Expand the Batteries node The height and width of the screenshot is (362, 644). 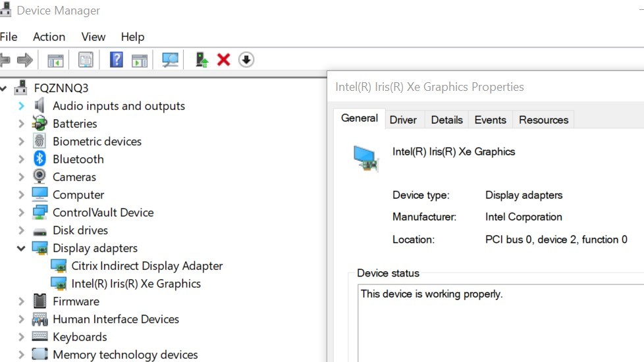[x=21, y=124]
